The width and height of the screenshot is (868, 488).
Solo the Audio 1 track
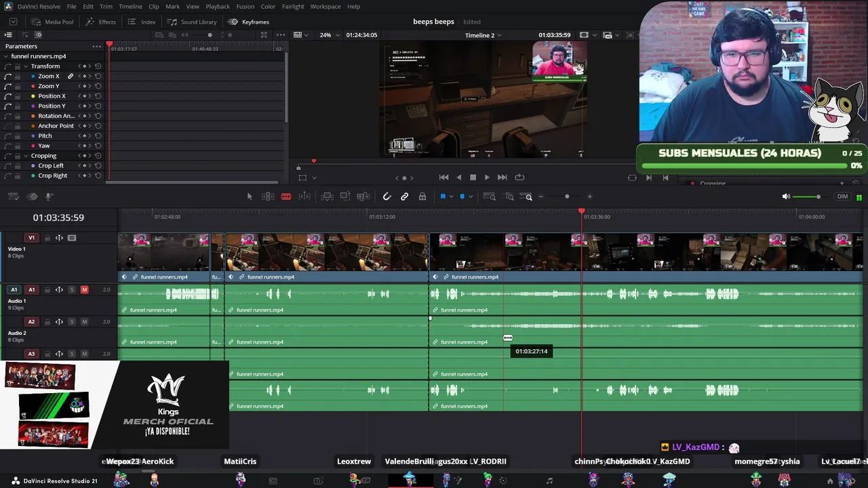click(72, 290)
